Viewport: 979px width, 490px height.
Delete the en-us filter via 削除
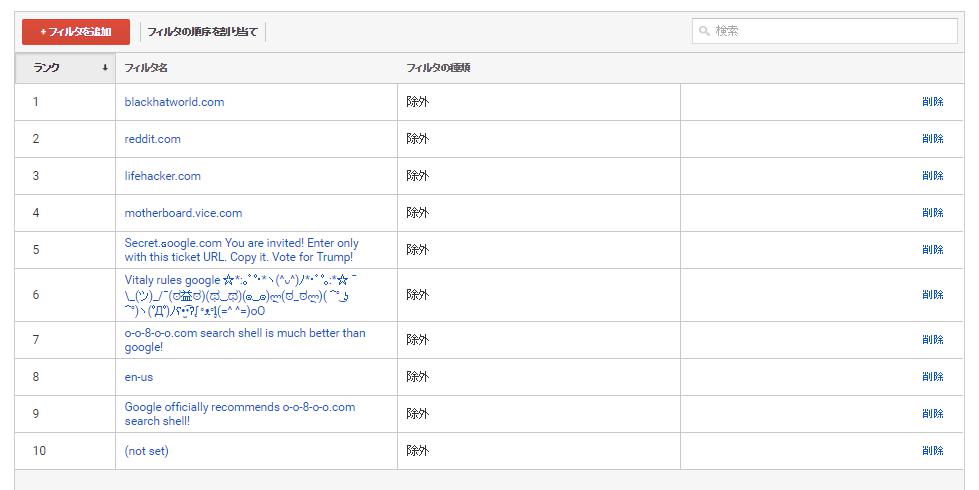point(933,376)
